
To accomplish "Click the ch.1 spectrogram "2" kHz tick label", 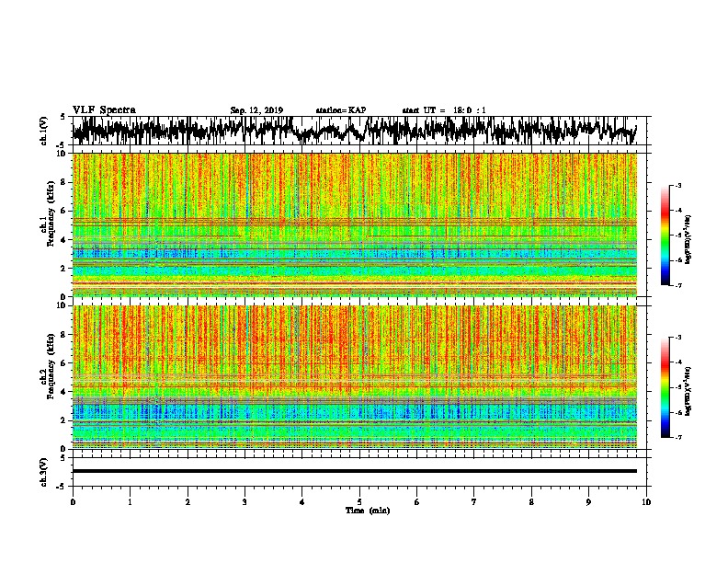I will (x=64, y=268).
